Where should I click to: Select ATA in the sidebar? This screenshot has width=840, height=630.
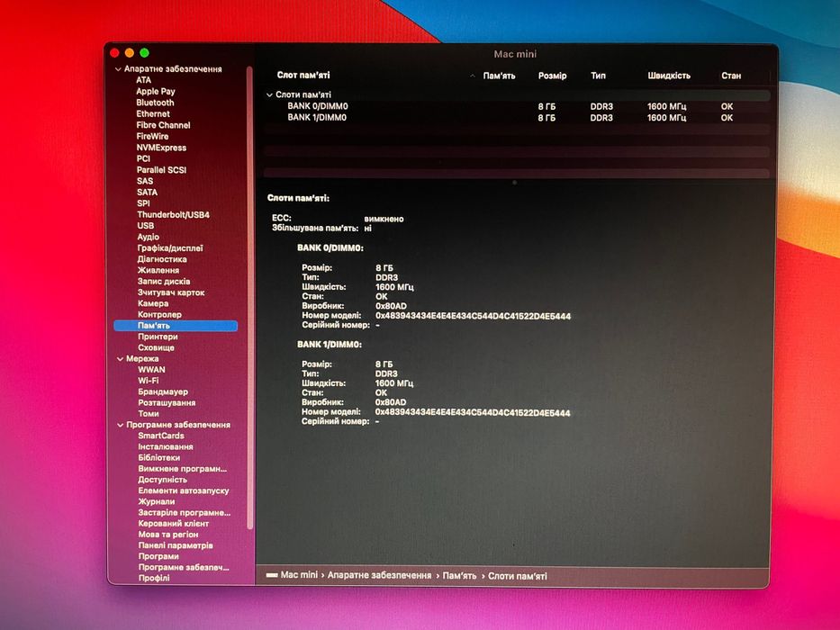(143, 80)
